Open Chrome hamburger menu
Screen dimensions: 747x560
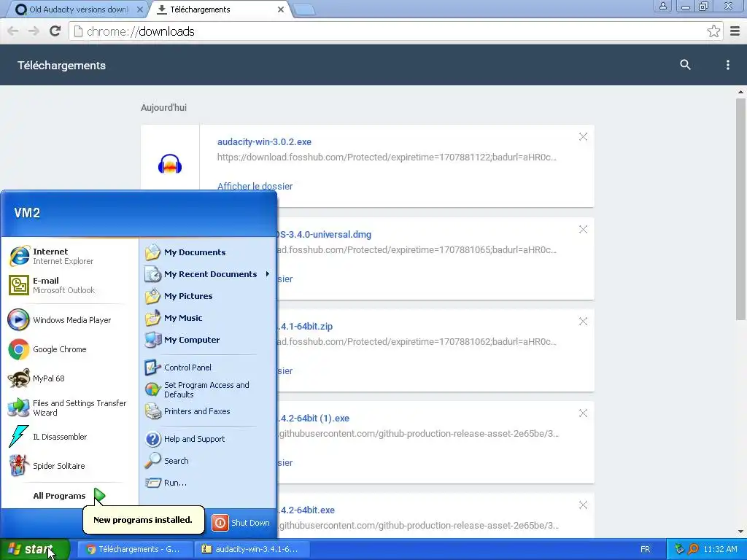(x=735, y=31)
